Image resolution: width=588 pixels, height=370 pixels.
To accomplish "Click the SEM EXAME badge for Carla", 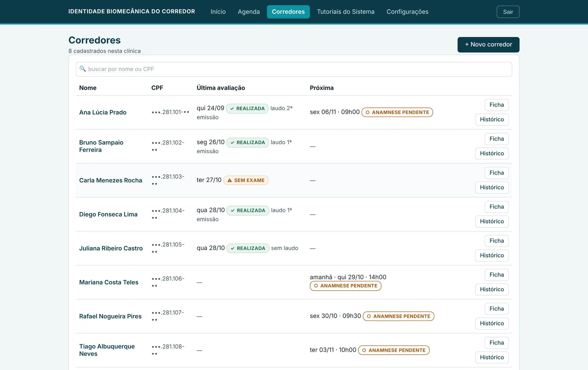I will point(246,180).
